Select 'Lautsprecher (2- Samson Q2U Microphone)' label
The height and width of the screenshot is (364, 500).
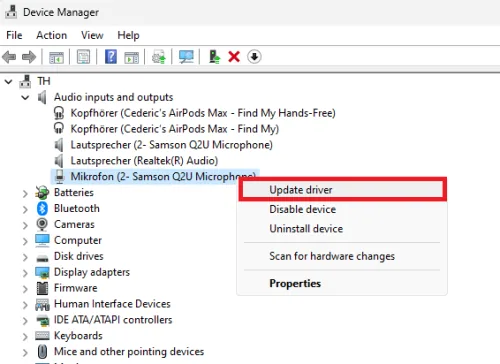172,145
